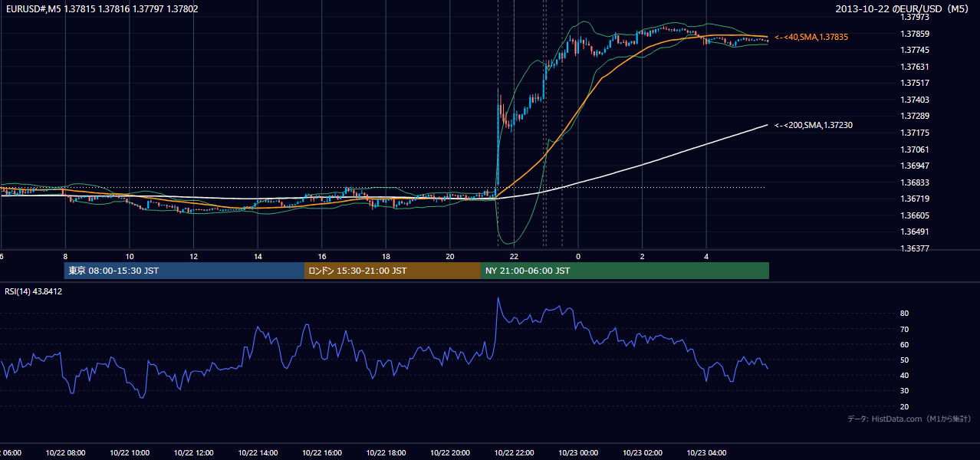Click the 10/22 08:00 date label
This screenshot has height=460, width=980.
(x=65, y=452)
